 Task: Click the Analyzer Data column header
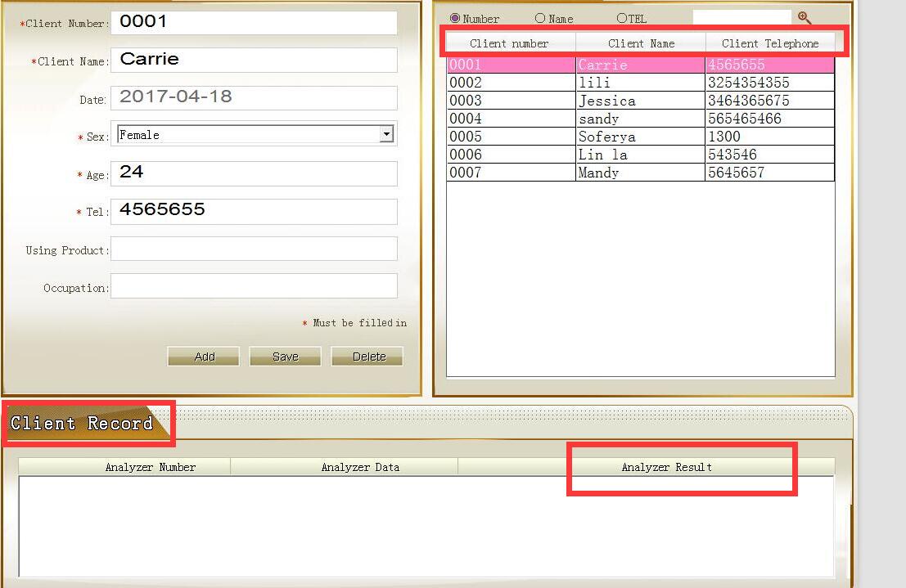(345, 467)
